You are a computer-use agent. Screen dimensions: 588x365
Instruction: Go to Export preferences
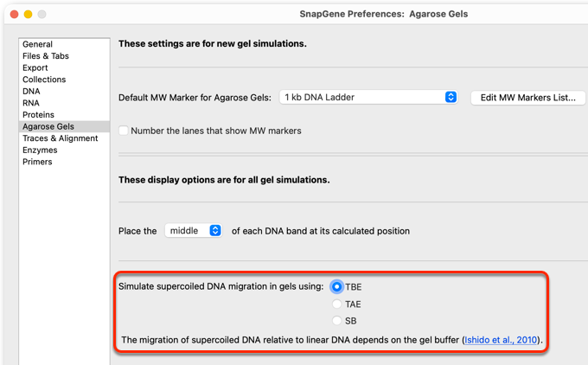coord(35,68)
